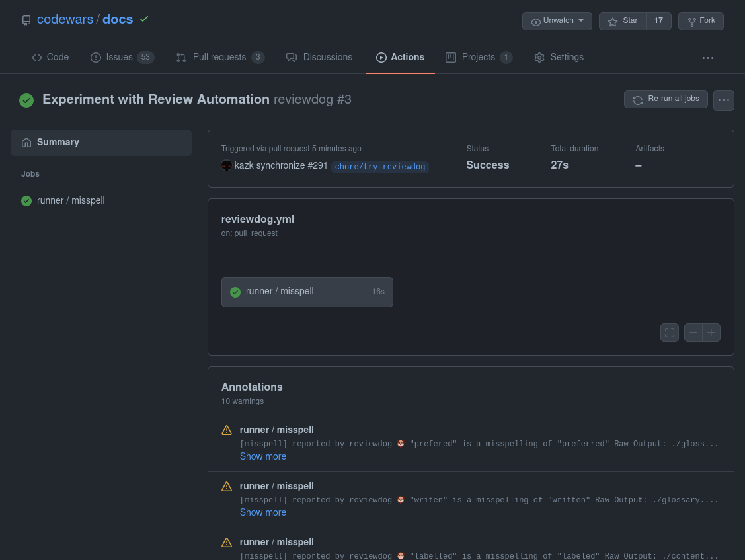
Task: Click warning icon of "writen" annotation
Action: tap(227, 487)
